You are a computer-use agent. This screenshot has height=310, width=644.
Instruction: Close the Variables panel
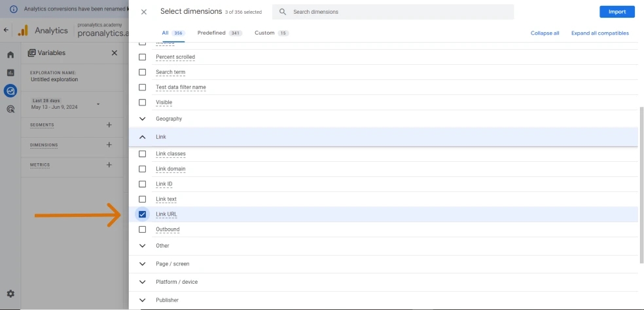[x=114, y=52]
